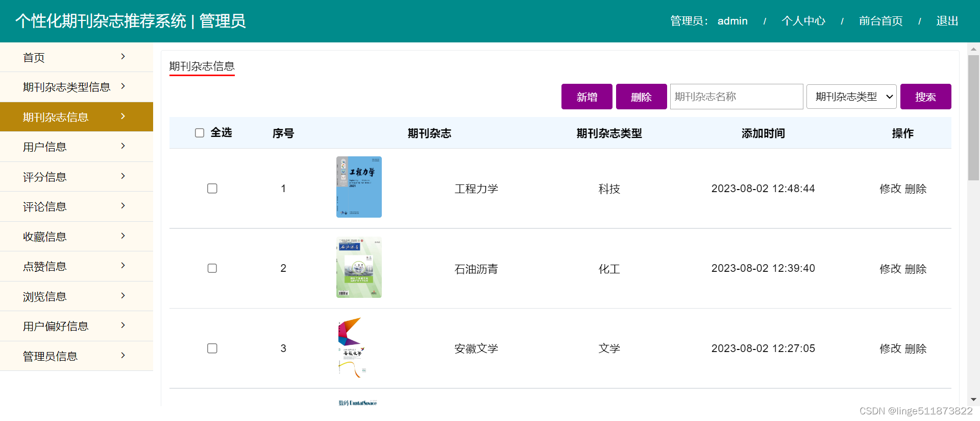Click the 新增 button
The height and width of the screenshot is (421, 980).
(587, 97)
